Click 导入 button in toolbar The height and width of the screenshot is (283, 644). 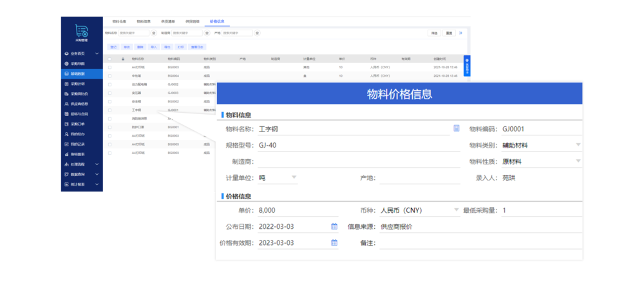point(154,47)
